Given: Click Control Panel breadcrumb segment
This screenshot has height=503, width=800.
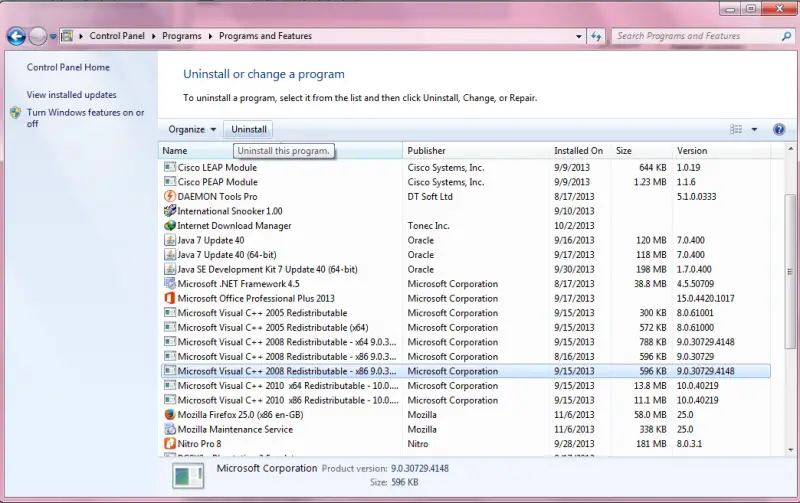Looking at the screenshot, I should pos(117,36).
